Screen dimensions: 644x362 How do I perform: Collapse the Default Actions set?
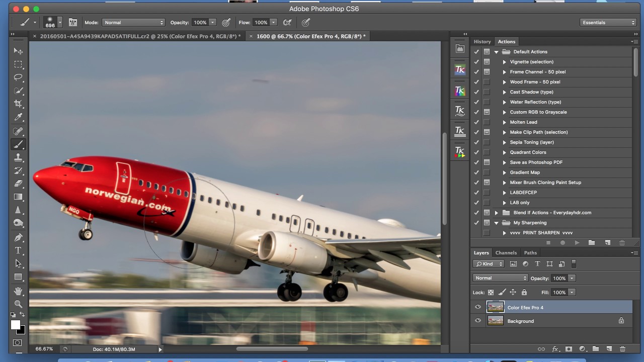pyautogui.click(x=496, y=52)
